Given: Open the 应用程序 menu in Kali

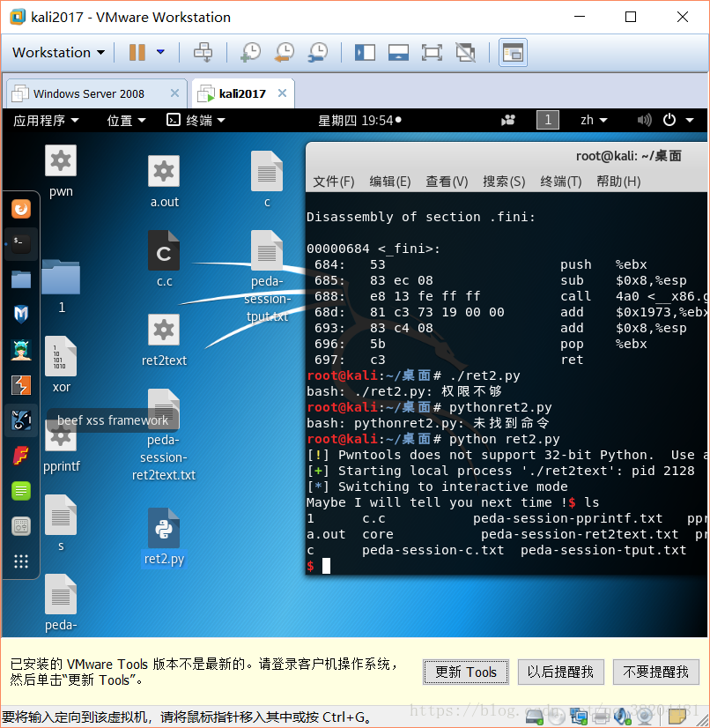Looking at the screenshot, I should [x=46, y=121].
